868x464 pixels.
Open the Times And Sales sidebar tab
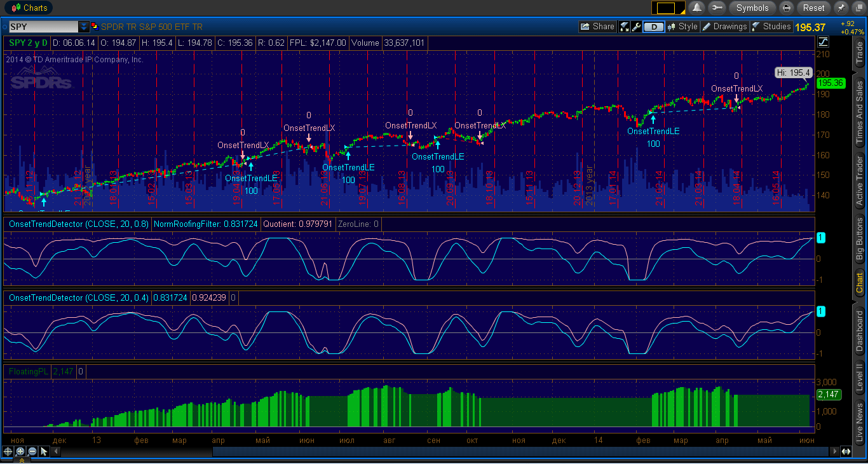tap(860, 112)
